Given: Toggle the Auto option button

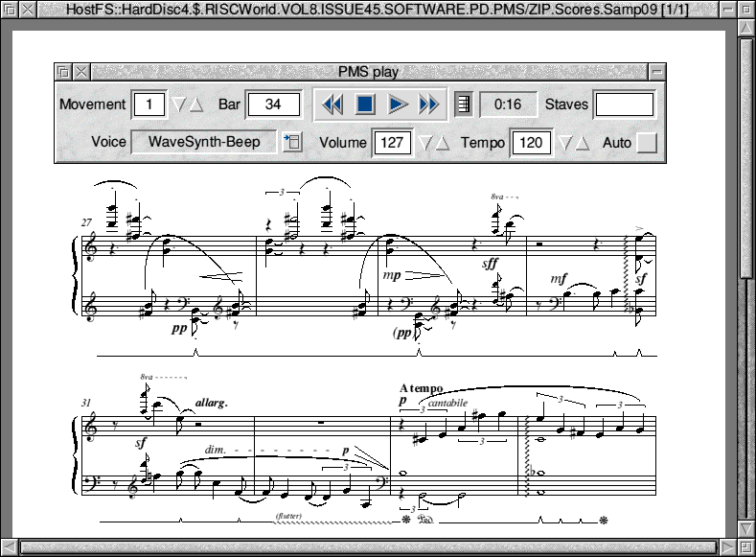Looking at the screenshot, I should (648, 143).
